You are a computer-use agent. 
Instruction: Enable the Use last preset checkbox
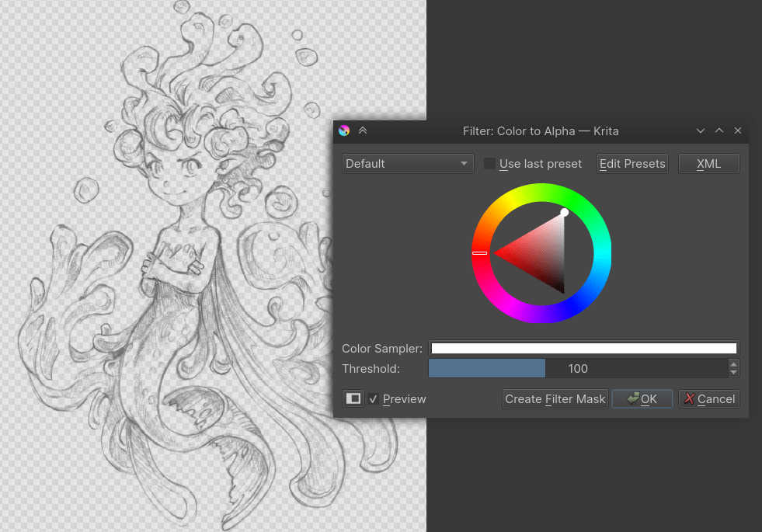(489, 163)
